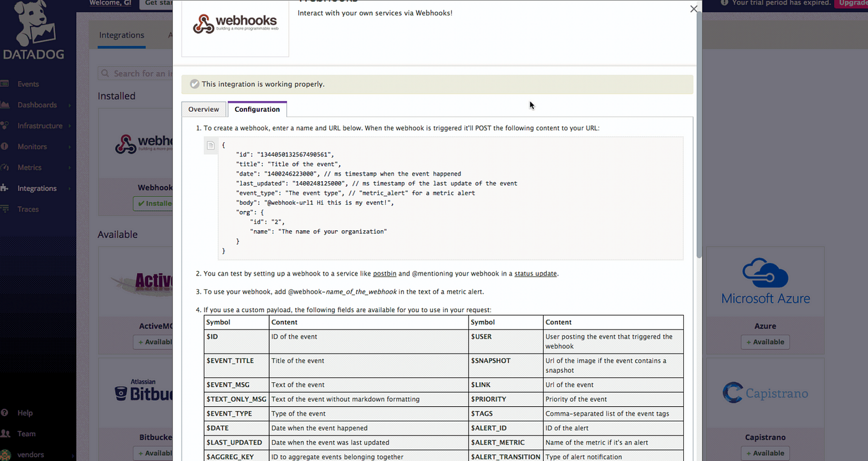Image resolution: width=868 pixels, height=461 pixels.
Task: Click the $TAGS table cell
Action: 505,414
